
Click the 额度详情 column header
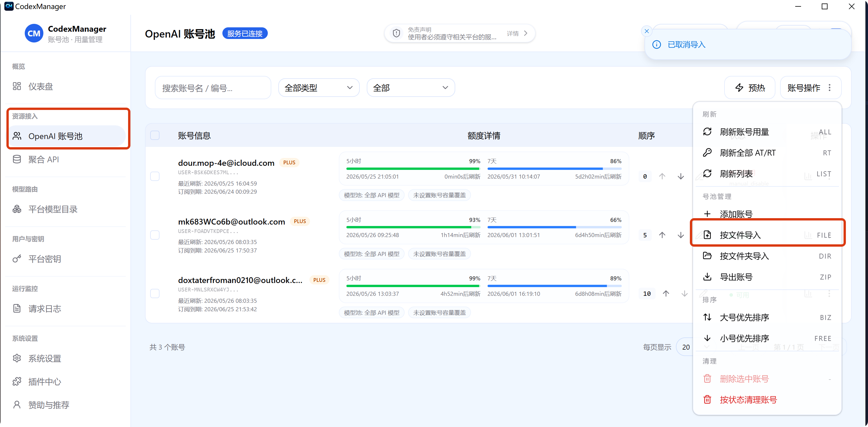tap(483, 135)
